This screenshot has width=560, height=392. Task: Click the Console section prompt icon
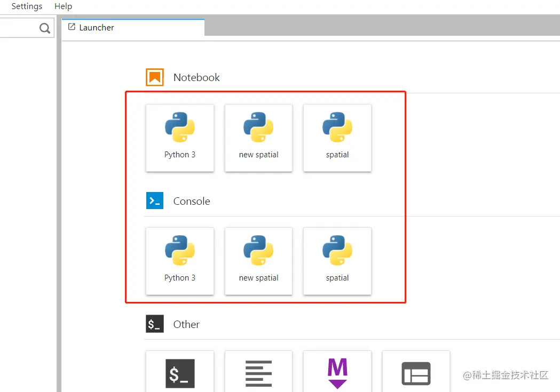tap(155, 201)
